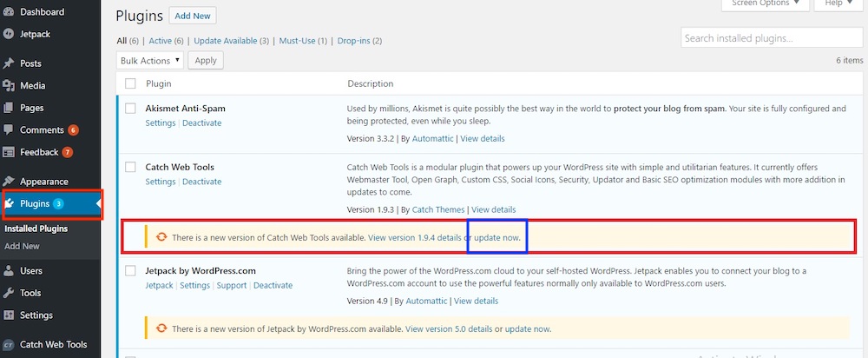The width and height of the screenshot is (868, 358).
Task: Click the Comments speech bubble icon
Action: (9, 130)
